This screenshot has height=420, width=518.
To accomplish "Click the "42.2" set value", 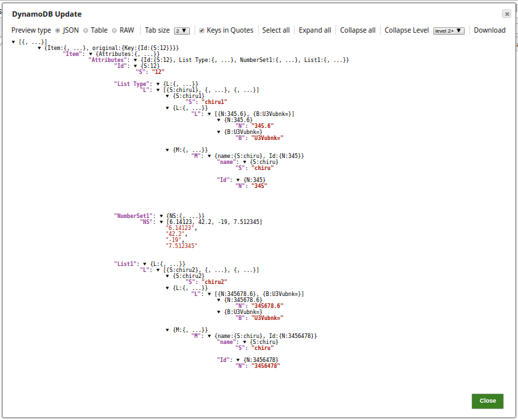I will click(x=175, y=234).
